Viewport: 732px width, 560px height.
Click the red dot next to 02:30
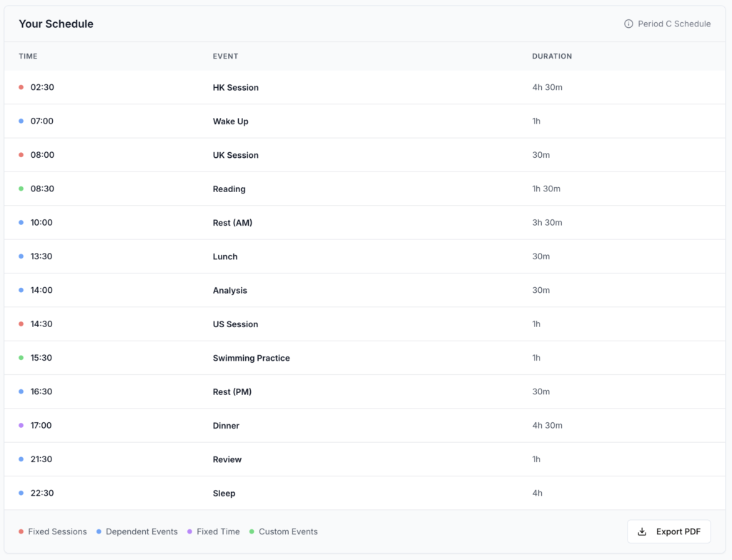tap(21, 87)
